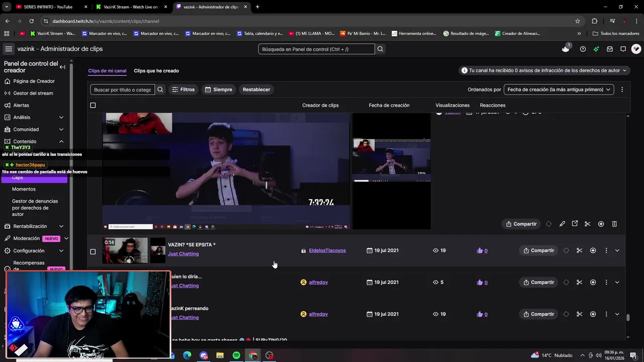Open the three-dot options next to sort
644x362 pixels.
[622, 89]
